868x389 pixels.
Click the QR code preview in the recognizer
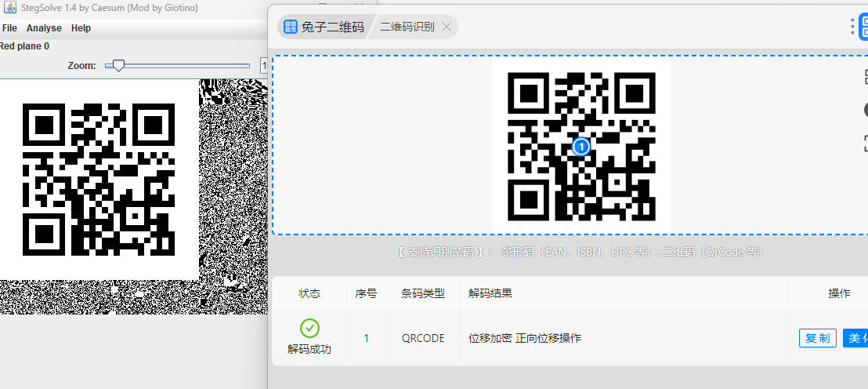581,147
